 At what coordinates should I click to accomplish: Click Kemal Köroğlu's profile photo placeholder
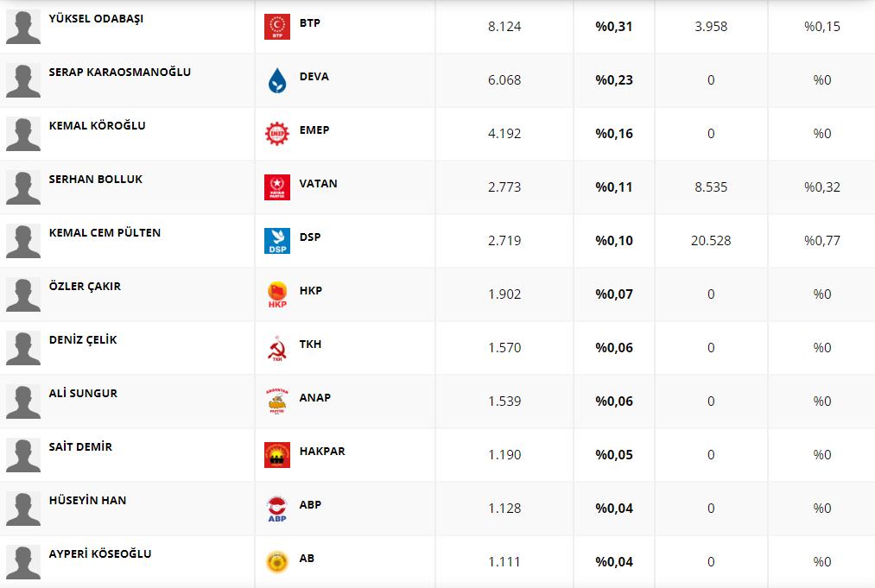coord(23,134)
